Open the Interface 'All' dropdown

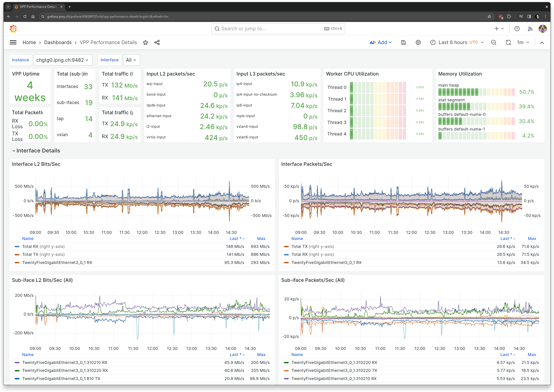tap(131, 60)
